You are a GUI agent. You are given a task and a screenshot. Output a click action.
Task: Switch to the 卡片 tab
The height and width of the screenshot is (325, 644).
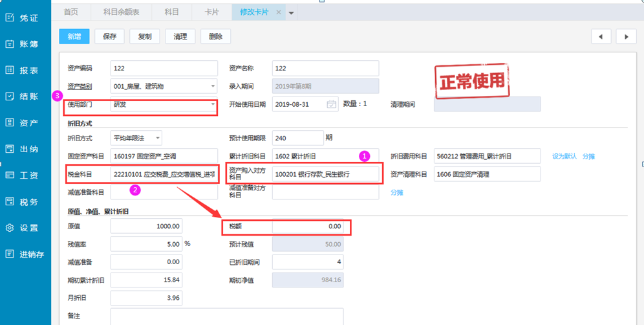tap(211, 12)
